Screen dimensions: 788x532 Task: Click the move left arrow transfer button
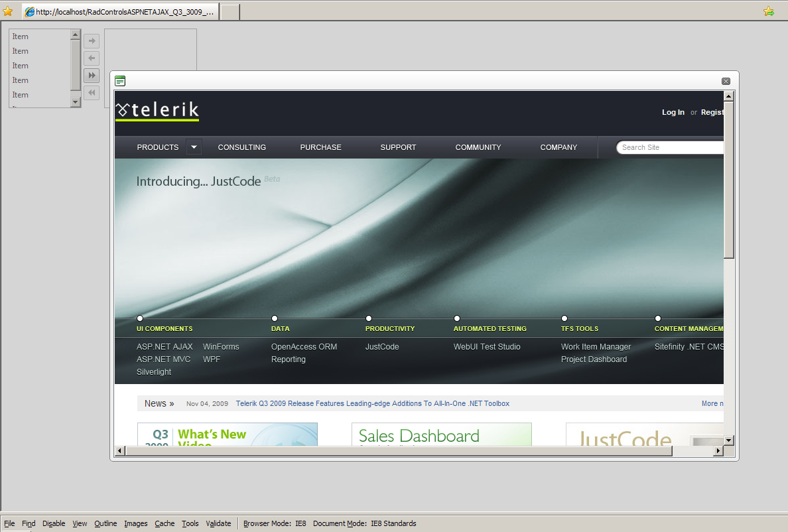point(92,58)
